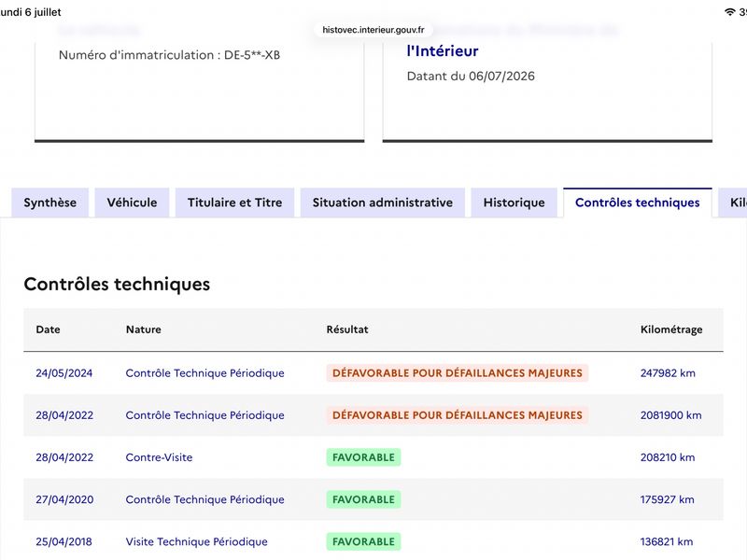Select the Contrôles techniques tab
747x560 pixels.
(638, 203)
